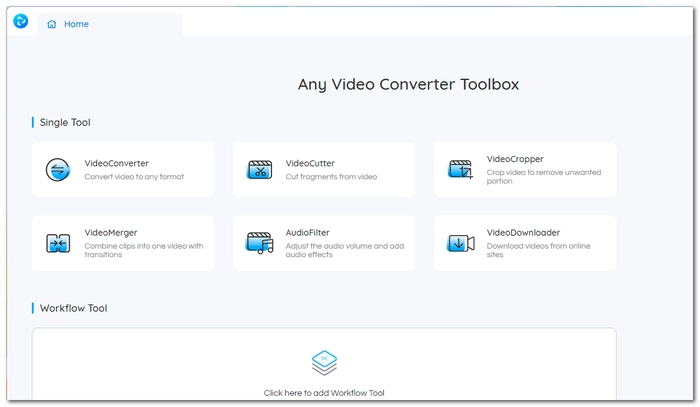Click the VideoCropper crop icon
Image resolution: width=700 pixels, height=407 pixels.
click(461, 170)
